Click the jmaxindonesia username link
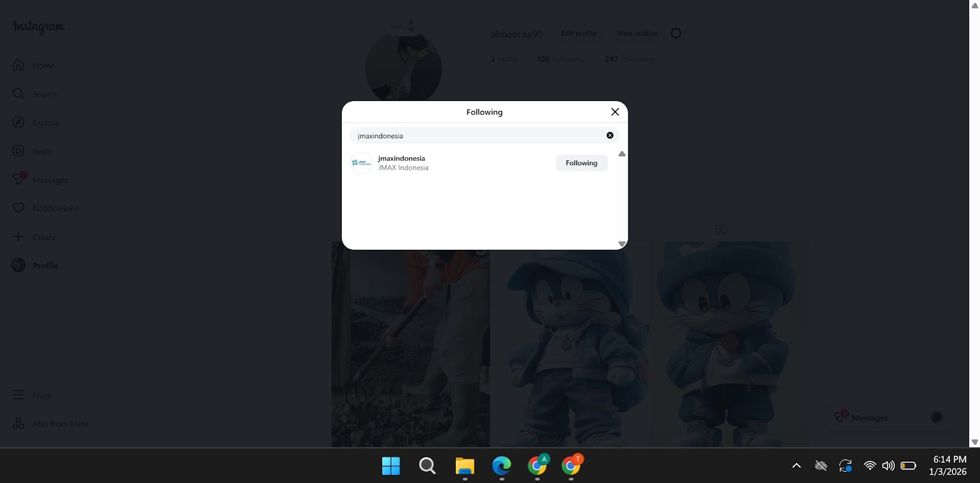This screenshot has height=483, width=980. pos(401,159)
